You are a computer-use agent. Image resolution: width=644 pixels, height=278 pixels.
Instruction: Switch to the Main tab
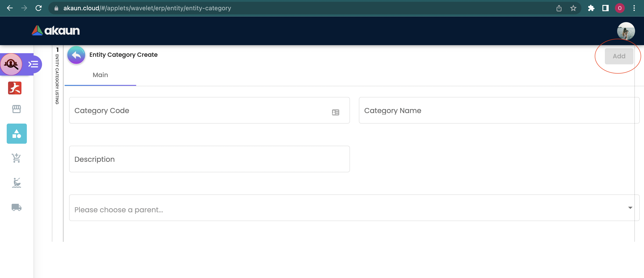click(x=100, y=75)
